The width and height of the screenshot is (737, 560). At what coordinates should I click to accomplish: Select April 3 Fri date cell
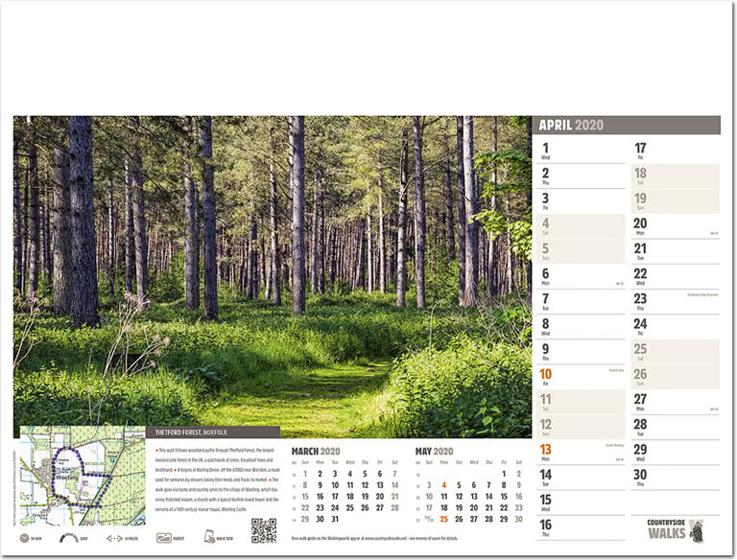pos(581,201)
